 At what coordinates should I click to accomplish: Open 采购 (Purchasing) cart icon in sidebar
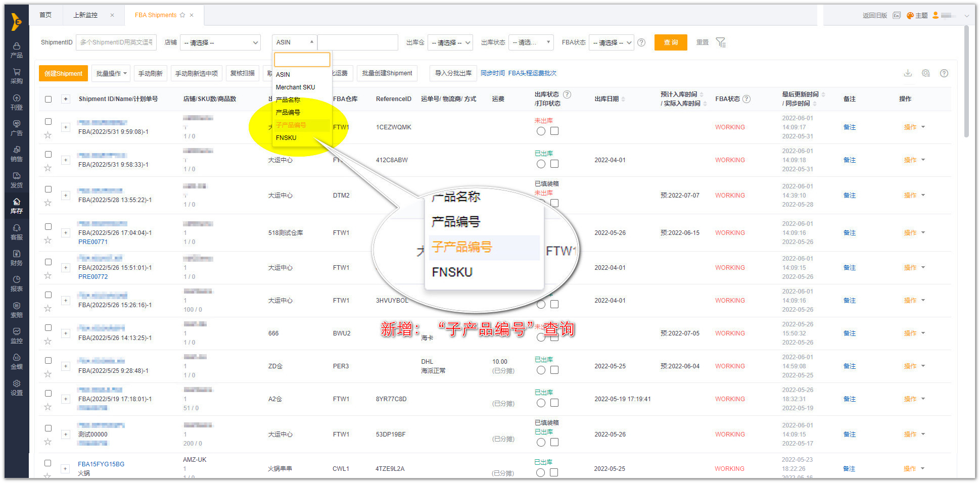[x=17, y=76]
